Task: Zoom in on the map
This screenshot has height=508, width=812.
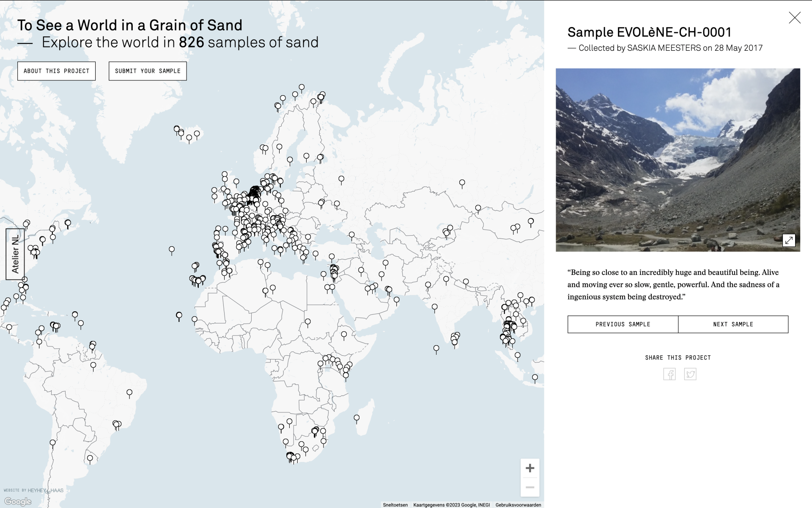Action: pyautogui.click(x=529, y=468)
